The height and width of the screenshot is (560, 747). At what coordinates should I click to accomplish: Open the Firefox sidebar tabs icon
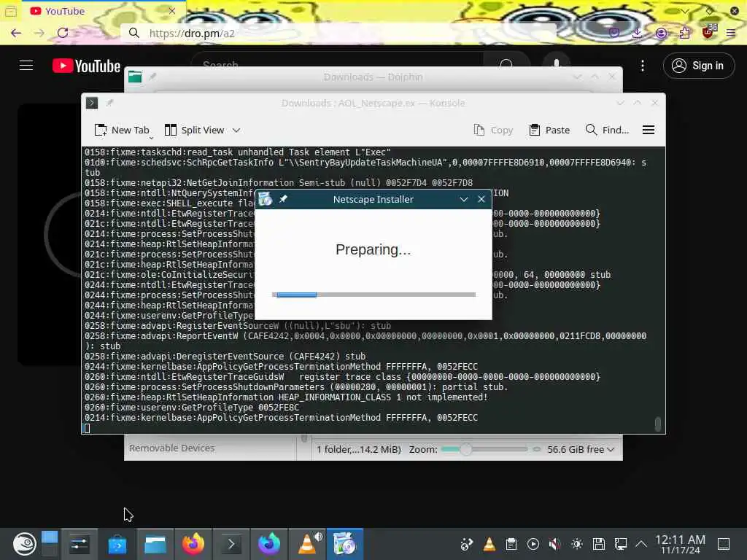coord(10,12)
